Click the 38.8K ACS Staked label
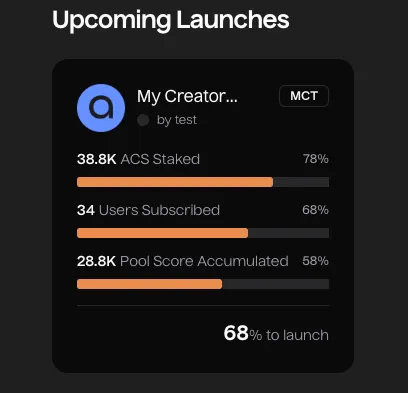The height and width of the screenshot is (393, 408). click(x=138, y=159)
